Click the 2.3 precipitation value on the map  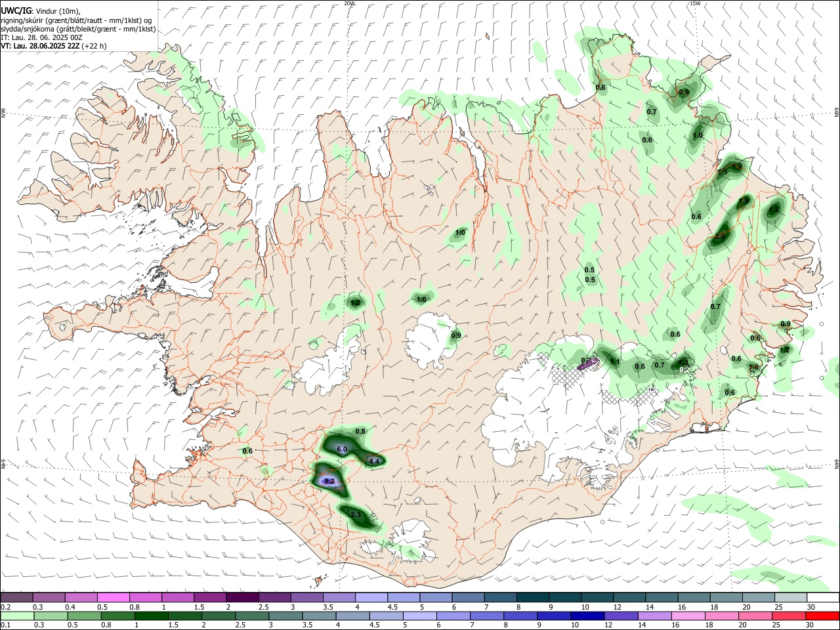[356, 515]
